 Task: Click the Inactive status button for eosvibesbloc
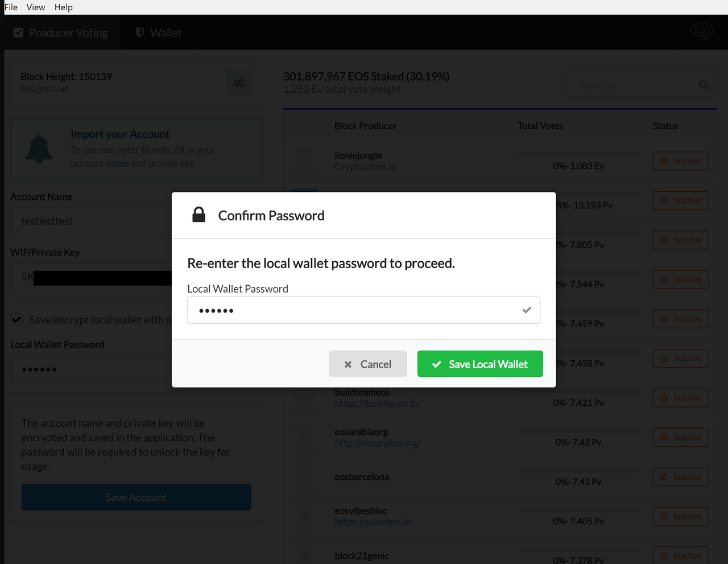coord(681,517)
